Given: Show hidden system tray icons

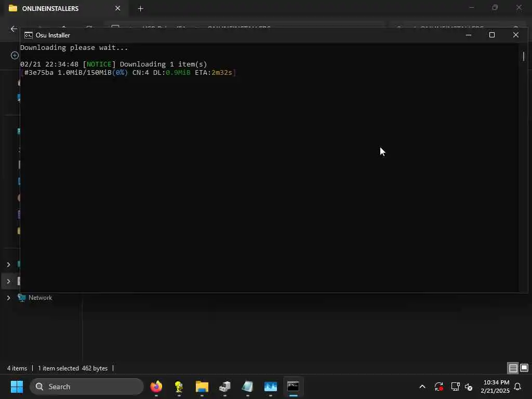Looking at the screenshot, I should click(422, 387).
